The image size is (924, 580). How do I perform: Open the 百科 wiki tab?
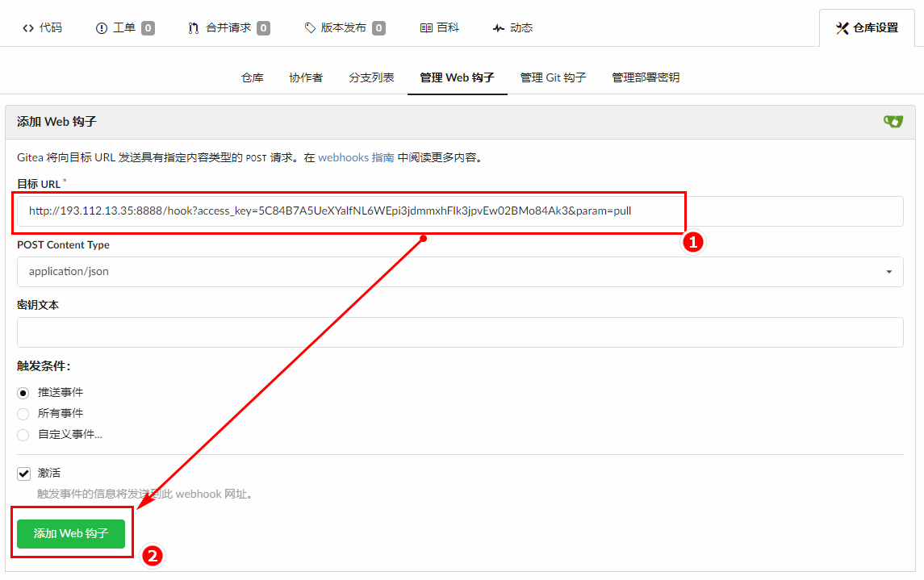point(440,27)
